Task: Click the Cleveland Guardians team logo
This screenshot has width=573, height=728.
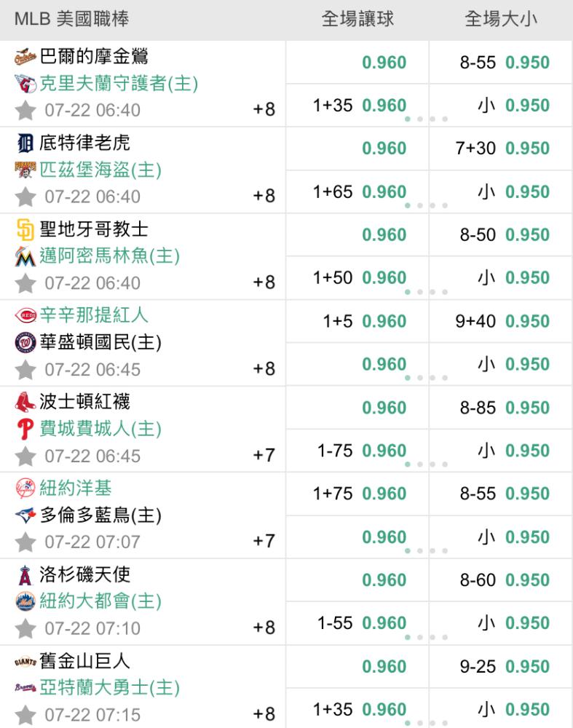Action: point(25,84)
